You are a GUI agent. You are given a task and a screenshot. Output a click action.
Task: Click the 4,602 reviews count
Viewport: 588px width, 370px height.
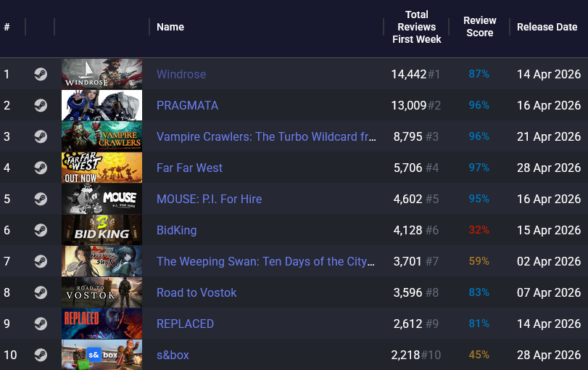click(x=408, y=199)
